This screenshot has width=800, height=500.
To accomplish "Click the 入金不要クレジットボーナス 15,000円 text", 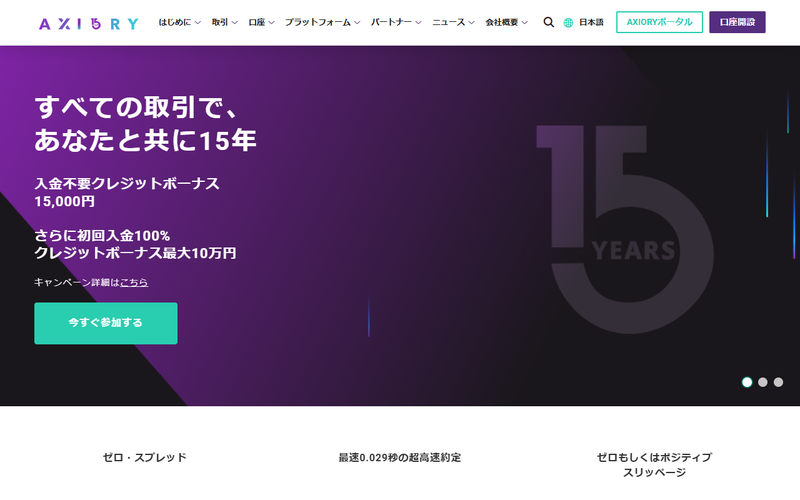I will coord(127,192).
